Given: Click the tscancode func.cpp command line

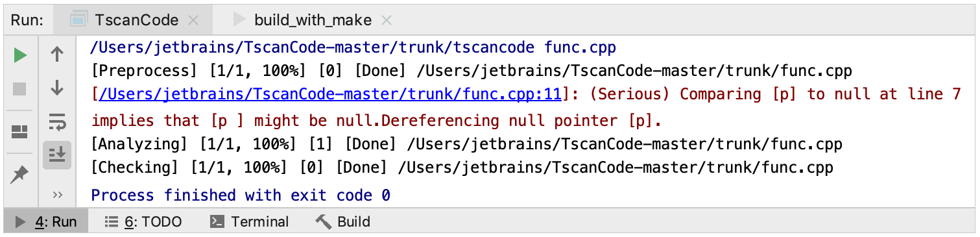Looking at the screenshot, I should (353, 47).
